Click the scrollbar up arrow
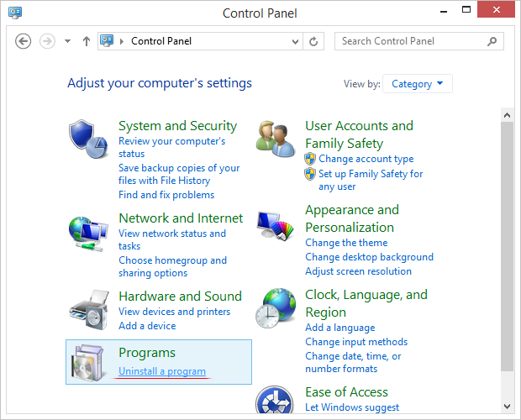The image size is (521, 420). [x=507, y=115]
